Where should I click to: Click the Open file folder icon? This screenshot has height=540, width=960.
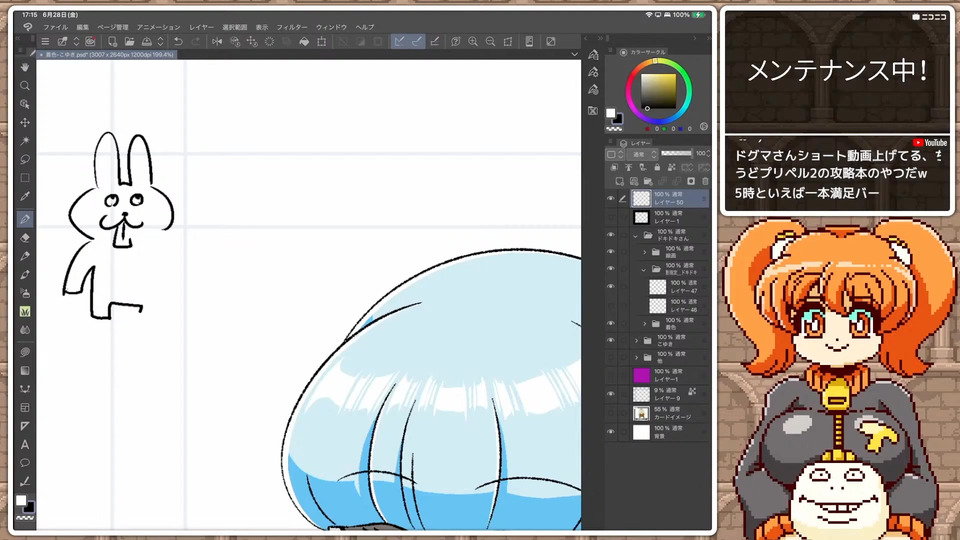point(129,42)
